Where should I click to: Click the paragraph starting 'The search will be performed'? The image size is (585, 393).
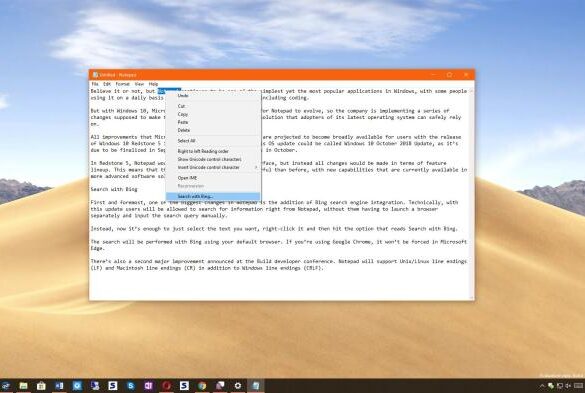click(279, 245)
